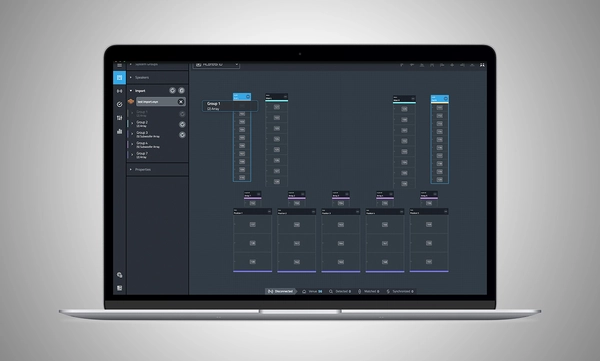Viewport: 600px width, 361px height.
Task: Select the teal-underlined array header beside left blue array
Action: 276,97
